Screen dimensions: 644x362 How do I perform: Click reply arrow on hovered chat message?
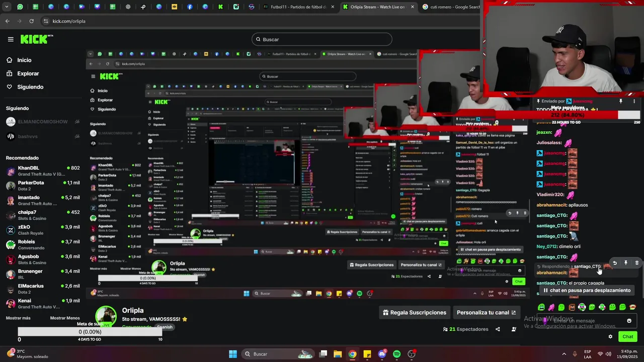614,263
